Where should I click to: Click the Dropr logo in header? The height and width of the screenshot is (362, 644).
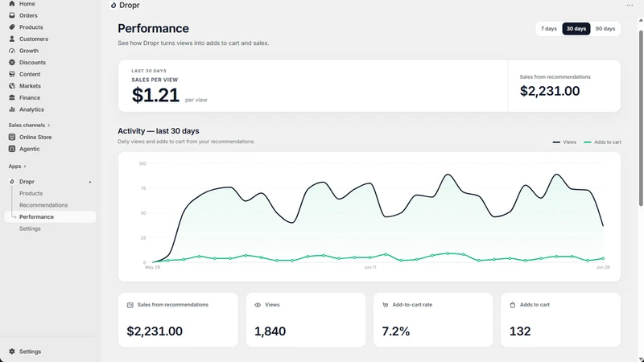(x=114, y=6)
